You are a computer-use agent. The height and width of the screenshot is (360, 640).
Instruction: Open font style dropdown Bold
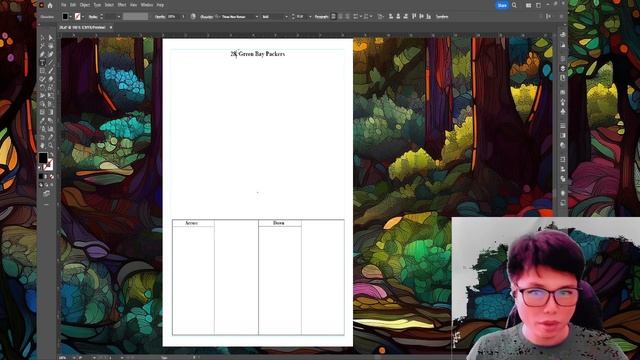point(286,17)
